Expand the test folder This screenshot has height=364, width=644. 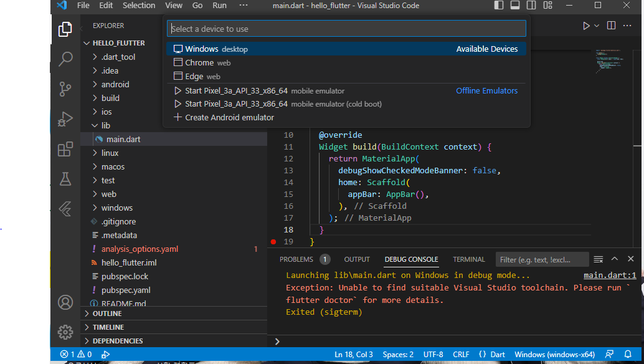pyautogui.click(x=174, y=180)
